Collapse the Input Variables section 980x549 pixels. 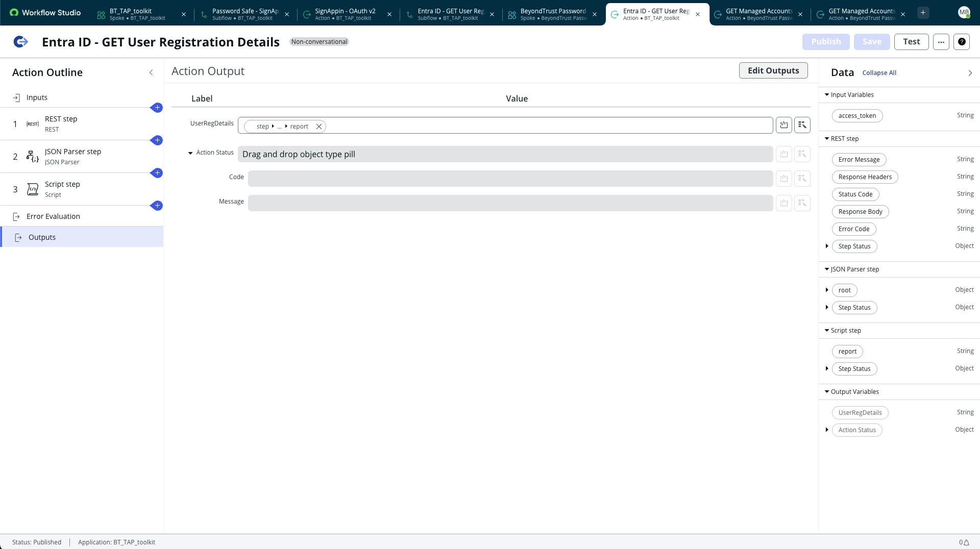[x=827, y=95]
